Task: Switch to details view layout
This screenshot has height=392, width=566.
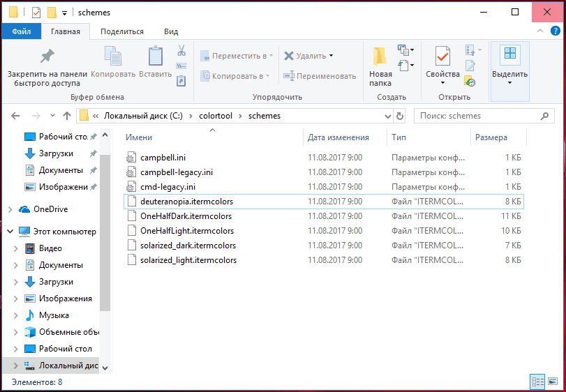Action: coord(538,382)
